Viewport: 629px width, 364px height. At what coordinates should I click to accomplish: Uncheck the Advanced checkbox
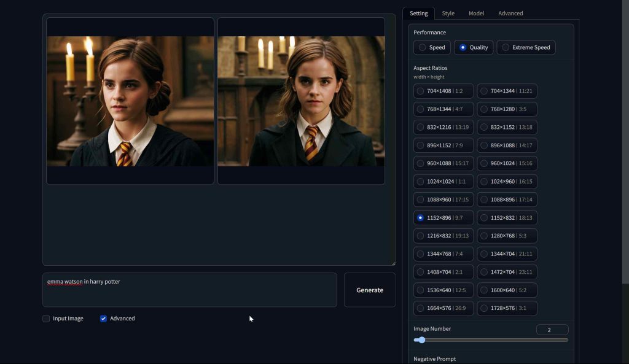[x=103, y=319]
